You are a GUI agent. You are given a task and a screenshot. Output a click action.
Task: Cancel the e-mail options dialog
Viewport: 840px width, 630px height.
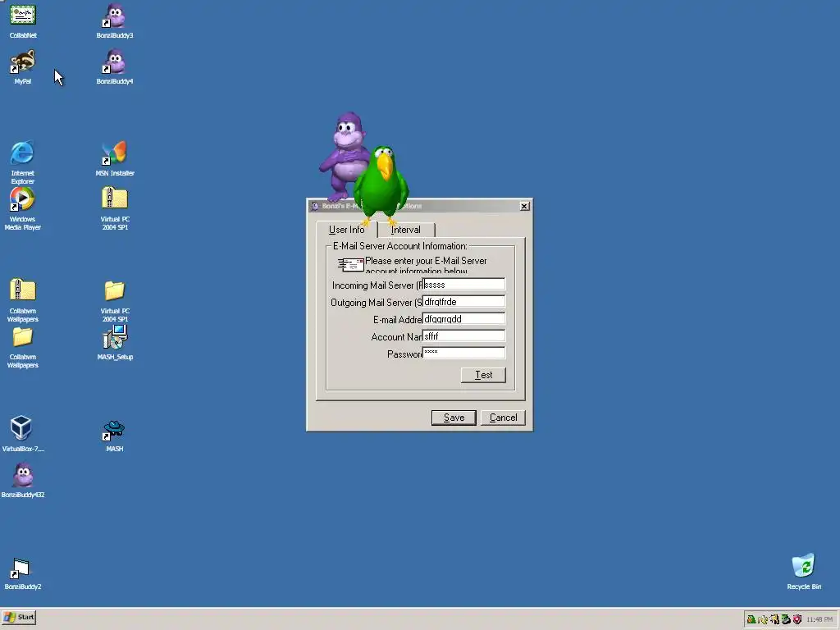(x=503, y=418)
